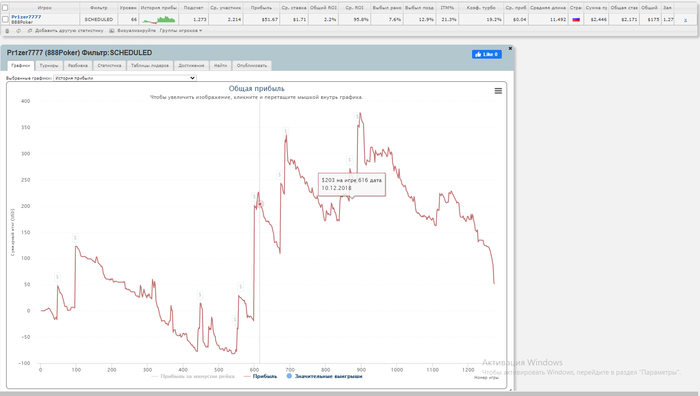Image resolution: width=700 pixels, height=396 pixels.
Task: Open the Pr1zer7777 player link
Action: point(26,17)
